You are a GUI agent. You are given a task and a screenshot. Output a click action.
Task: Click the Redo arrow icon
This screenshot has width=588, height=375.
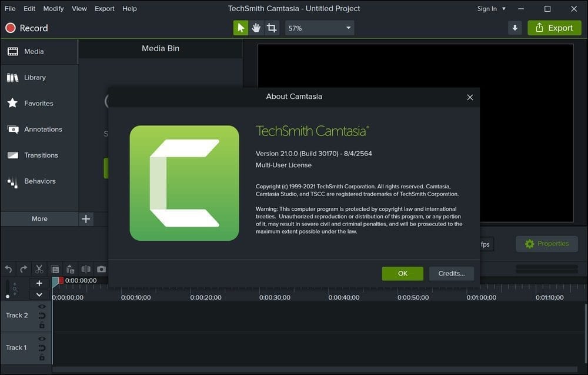(24, 269)
